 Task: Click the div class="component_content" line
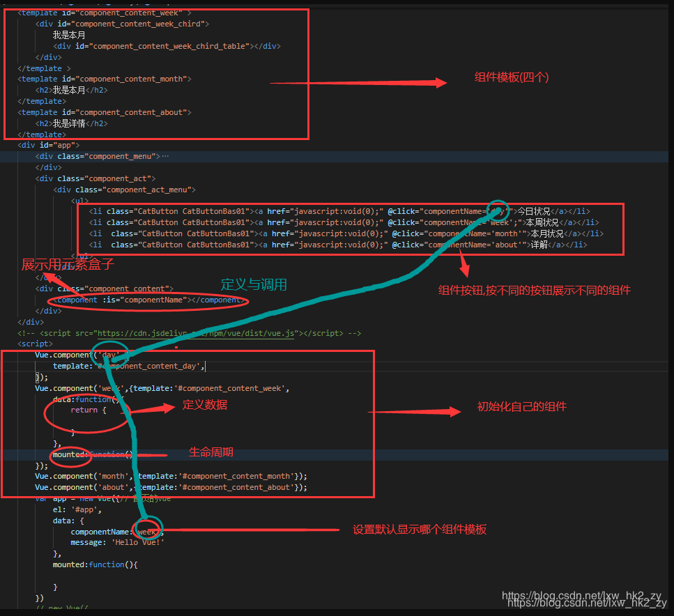tap(105, 289)
